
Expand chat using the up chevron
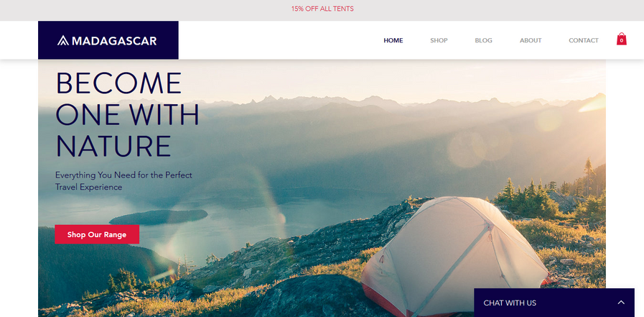pos(621,303)
